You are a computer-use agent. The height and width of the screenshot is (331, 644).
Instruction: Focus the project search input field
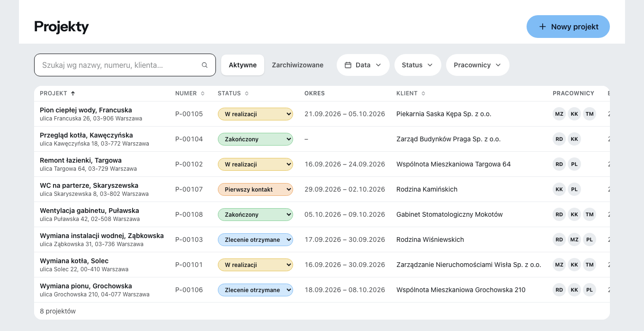[125, 65]
